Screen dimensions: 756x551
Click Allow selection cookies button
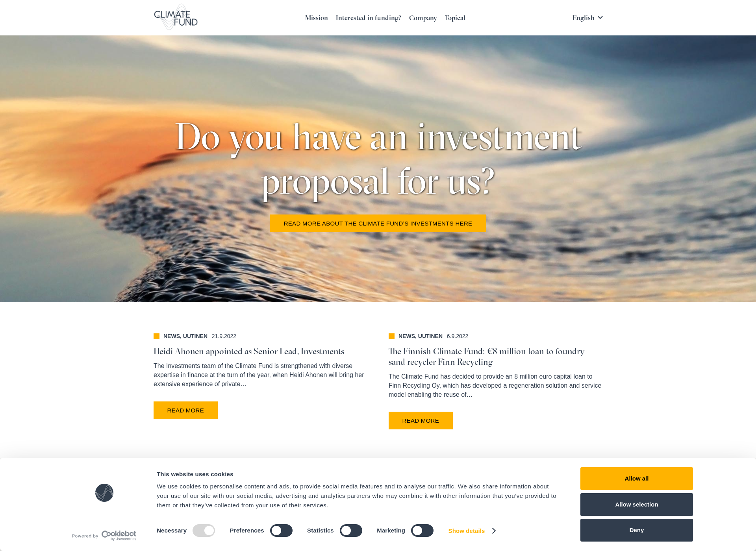click(x=637, y=505)
